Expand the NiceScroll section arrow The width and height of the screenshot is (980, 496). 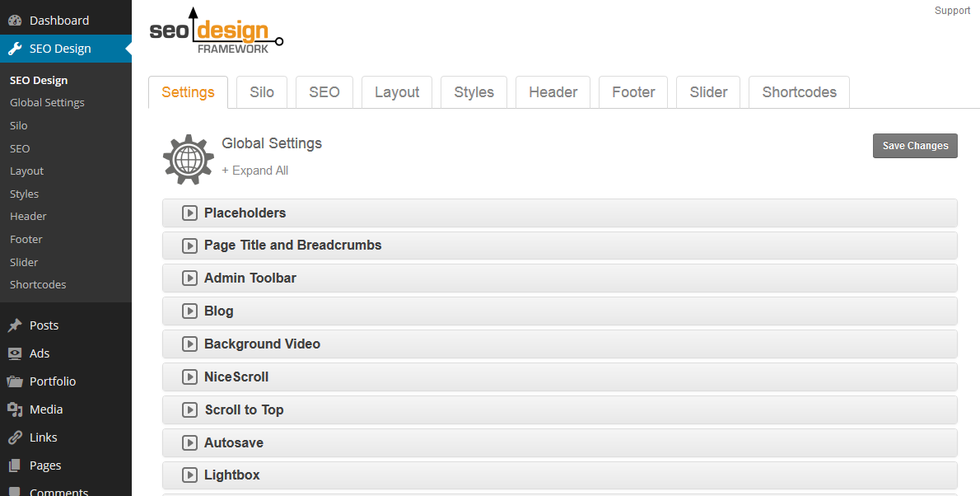point(189,377)
